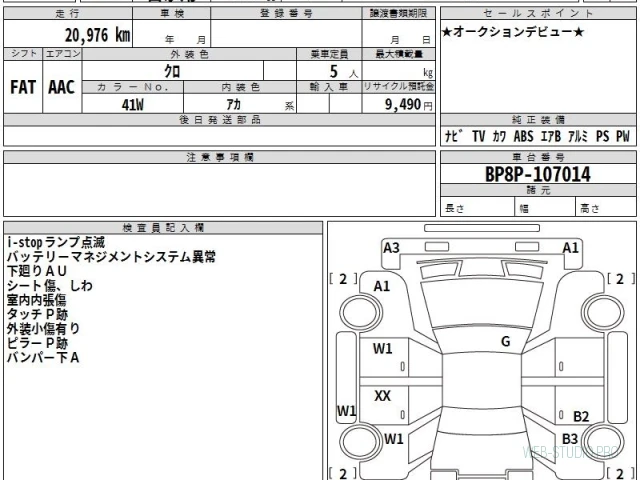Screen dimensions: 640x480
Task: Click the タッチP跡 note line
Action: [37, 314]
